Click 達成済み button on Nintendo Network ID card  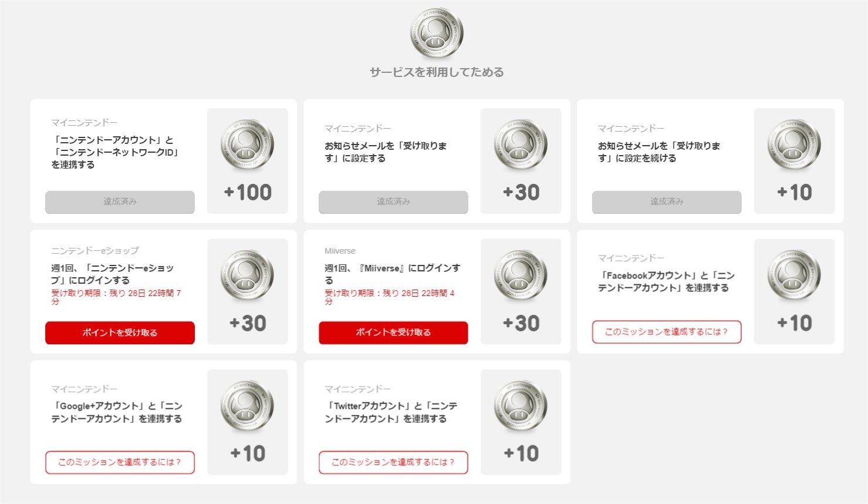[x=120, y=201]
